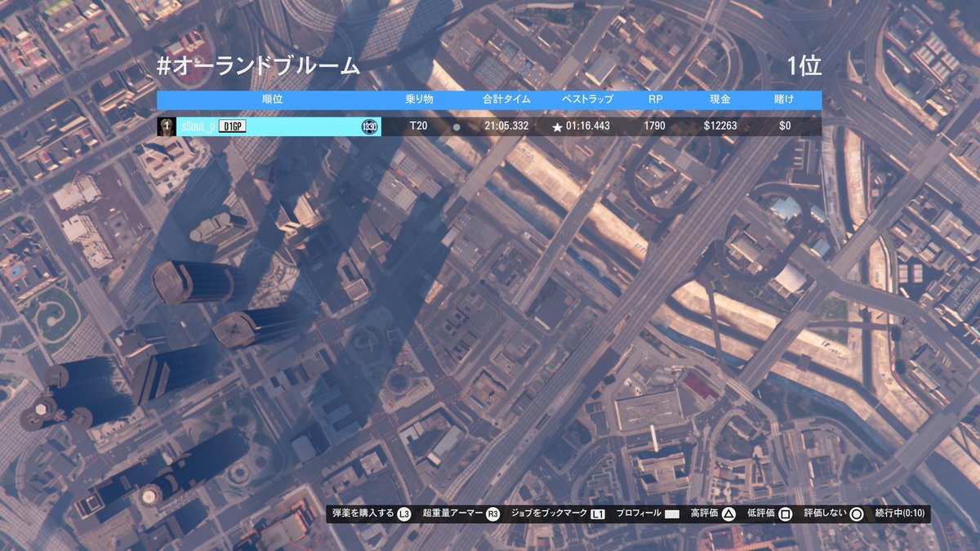
Task: Click the best lap time 01:16.443
Action: (x=588, y=127)
